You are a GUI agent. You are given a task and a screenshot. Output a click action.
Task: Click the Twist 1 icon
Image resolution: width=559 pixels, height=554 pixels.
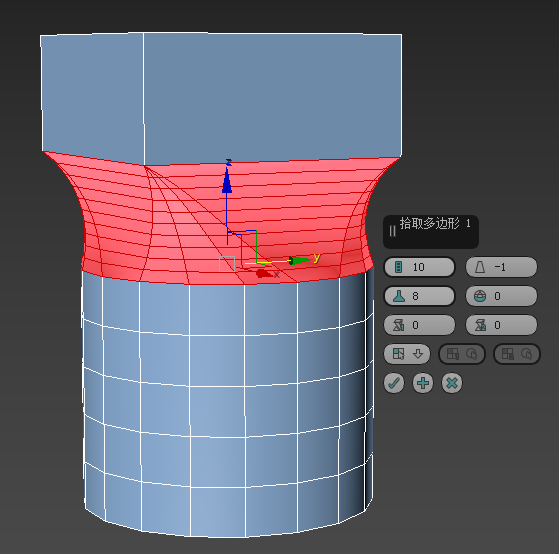[x=399, y=325]
